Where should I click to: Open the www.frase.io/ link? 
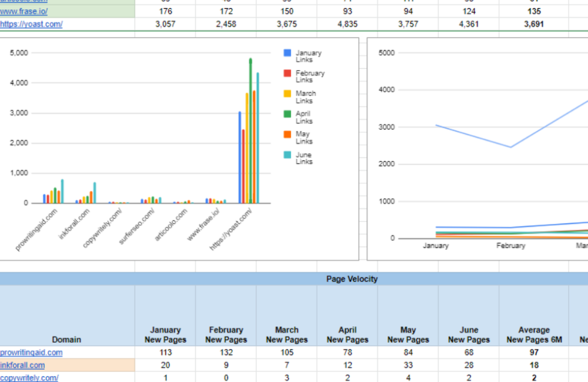click(24, 11)
